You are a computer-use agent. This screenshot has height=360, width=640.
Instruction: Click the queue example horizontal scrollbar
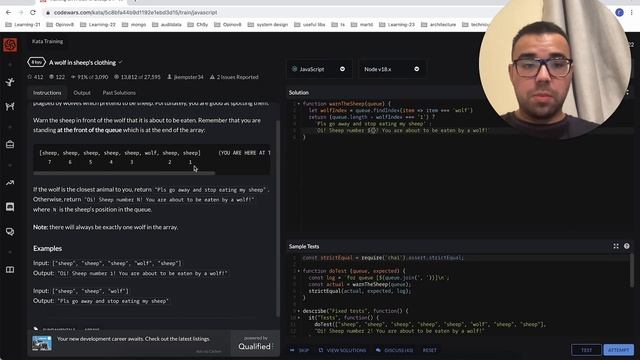pos(124,173)
